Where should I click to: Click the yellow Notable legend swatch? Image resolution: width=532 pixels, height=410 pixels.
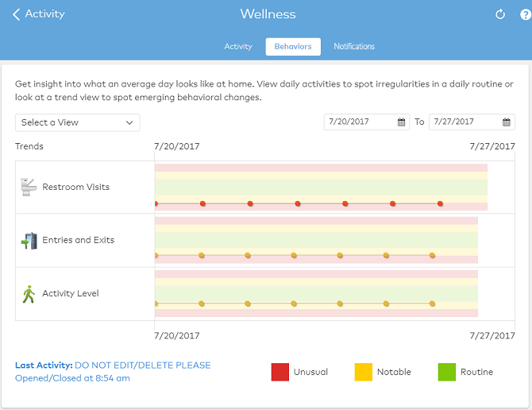coord(363,372)
